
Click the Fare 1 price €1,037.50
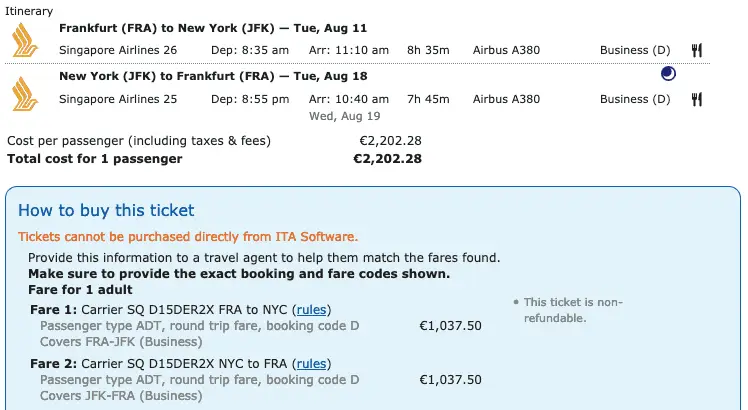[x=450, y=325]
